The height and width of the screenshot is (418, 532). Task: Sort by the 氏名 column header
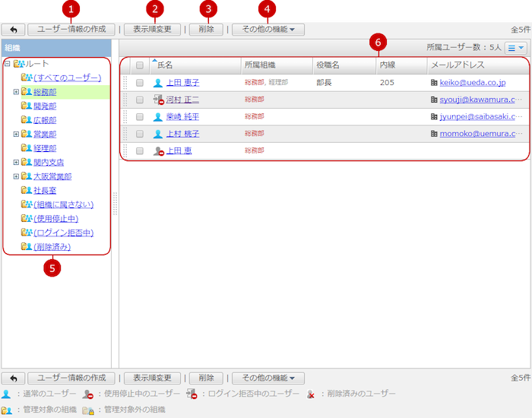pos(164,65)
